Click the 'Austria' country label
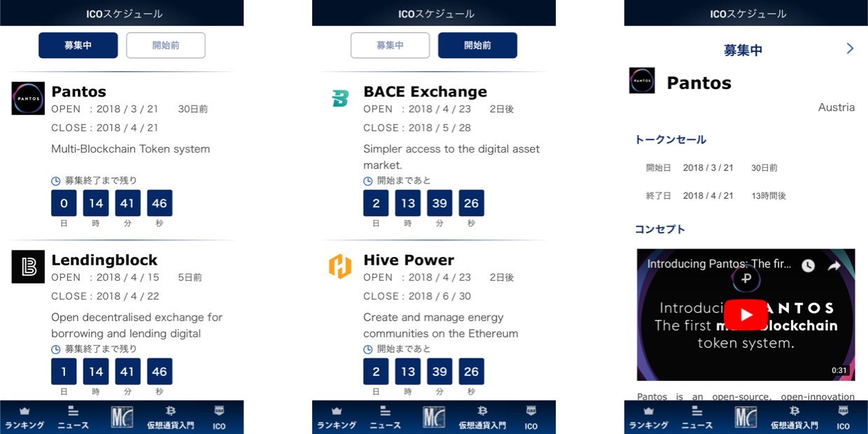The image size is (868, 434). coord(836,108)
